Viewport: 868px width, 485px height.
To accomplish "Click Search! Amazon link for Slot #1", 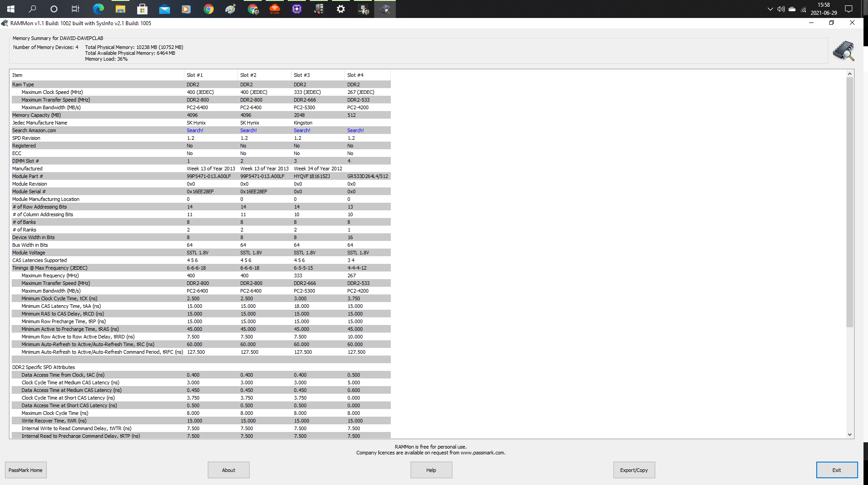I will click(x=195, y=130).
